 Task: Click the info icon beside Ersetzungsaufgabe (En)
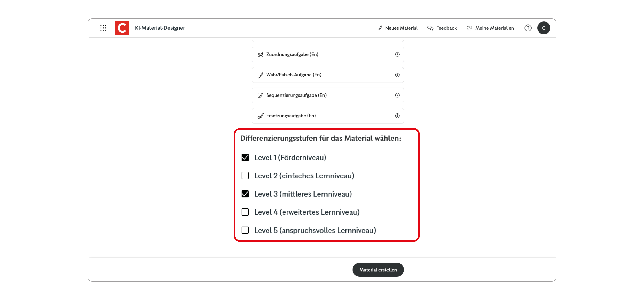pos(397,116)
